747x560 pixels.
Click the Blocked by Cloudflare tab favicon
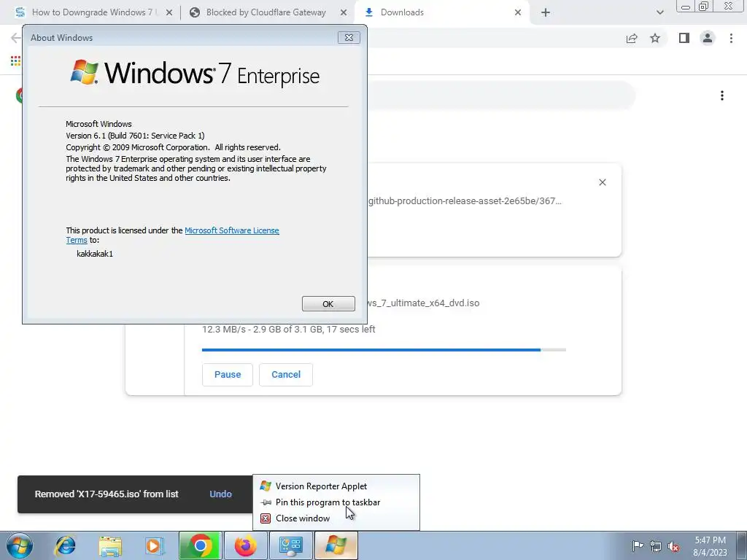click(194, 13)
